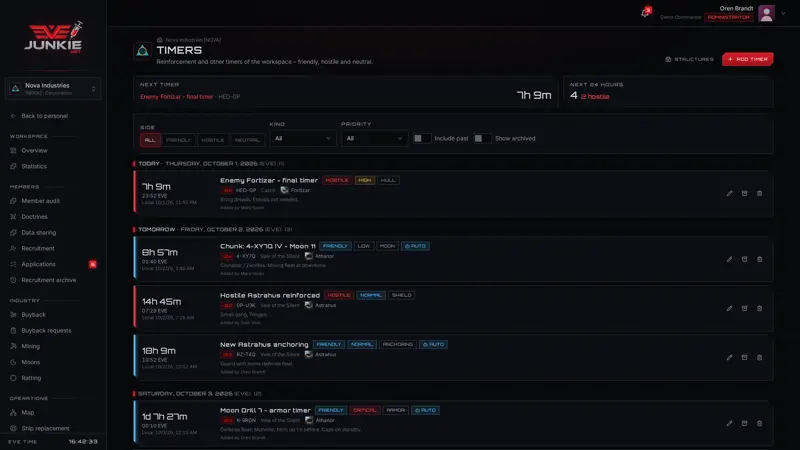800x450 pixels.
Task: Delete the Enemy Fortizar final timer
Action: (759, 193)
